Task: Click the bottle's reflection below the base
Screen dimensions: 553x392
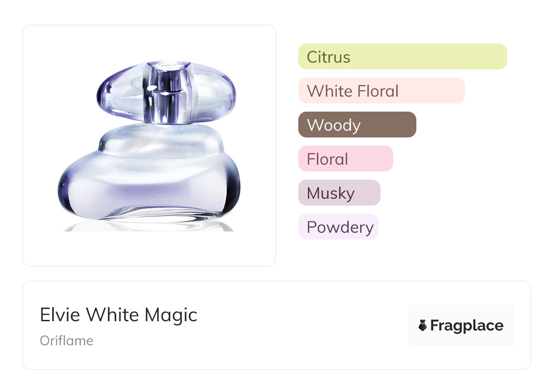Action: point(150,226)
